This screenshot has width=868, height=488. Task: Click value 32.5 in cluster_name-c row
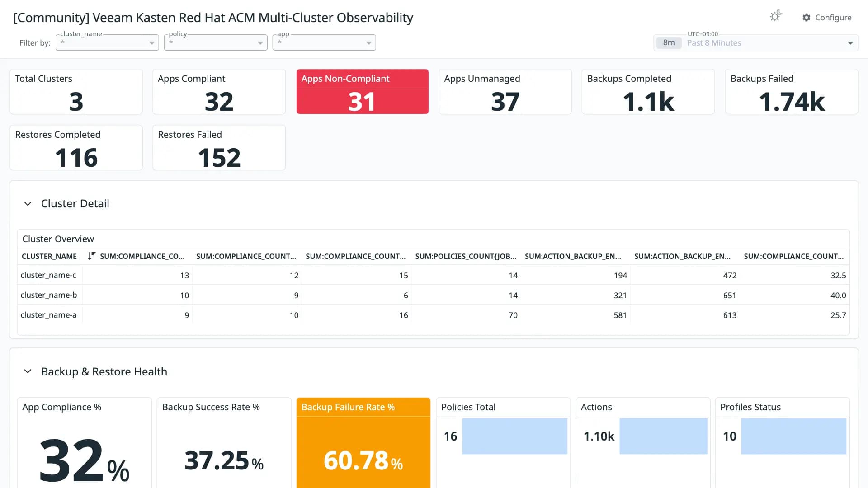pos(838,276)
